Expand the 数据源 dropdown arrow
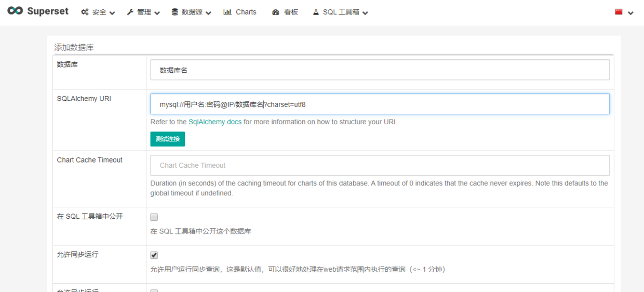644x292 pixels. (208, 13)
